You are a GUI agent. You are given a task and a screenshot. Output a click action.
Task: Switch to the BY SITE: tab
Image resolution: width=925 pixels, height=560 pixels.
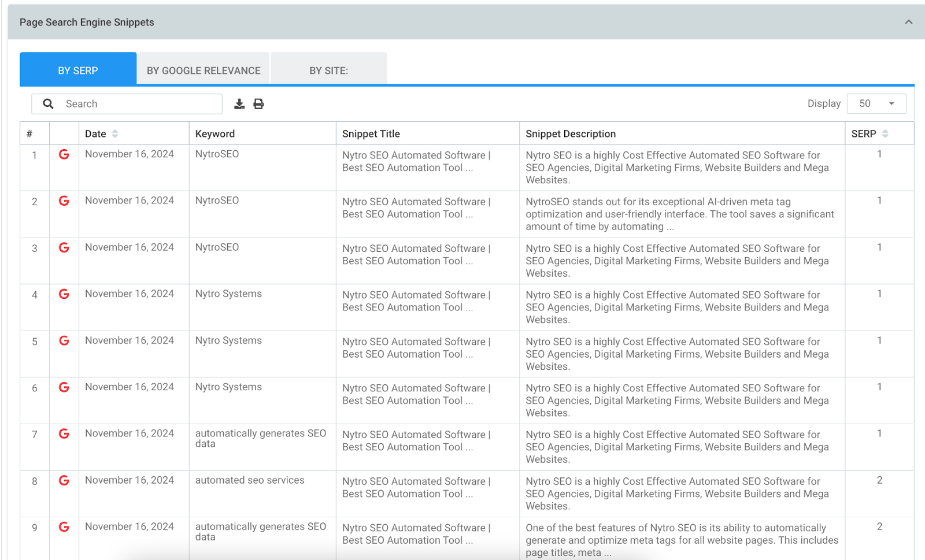[x=328, y=69]
